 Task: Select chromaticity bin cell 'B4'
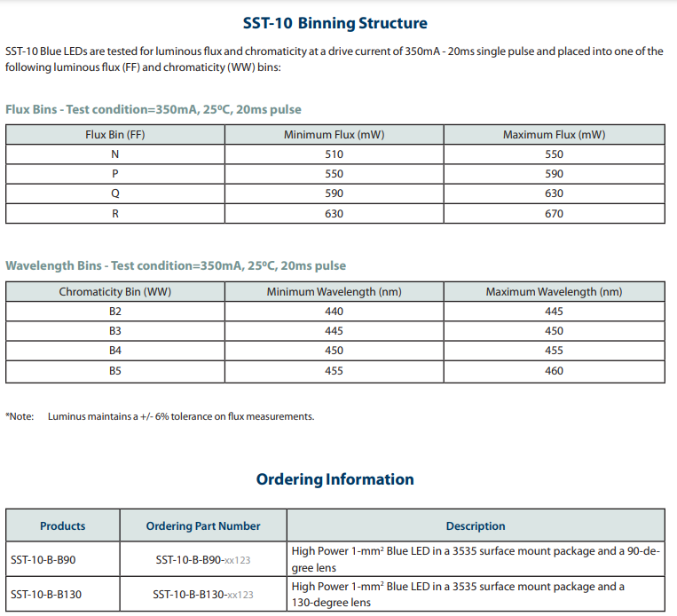pos(115,351)
